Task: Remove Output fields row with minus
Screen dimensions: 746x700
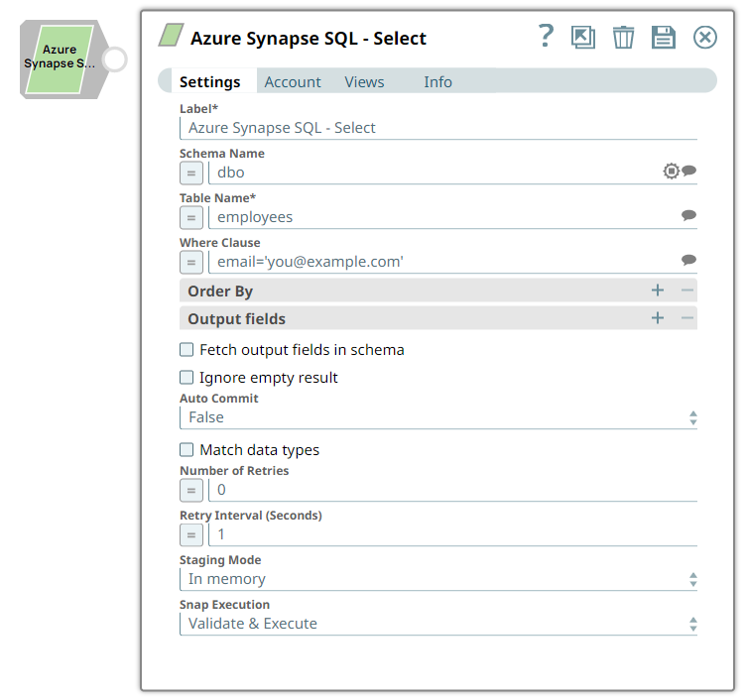Action: tap(687, 317)
